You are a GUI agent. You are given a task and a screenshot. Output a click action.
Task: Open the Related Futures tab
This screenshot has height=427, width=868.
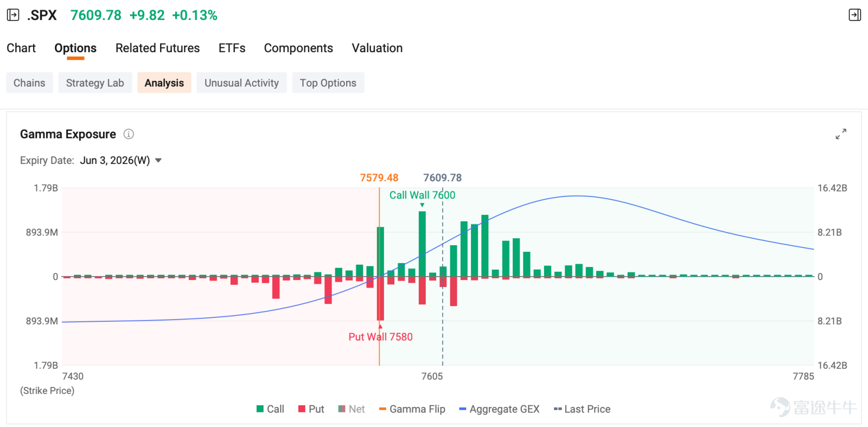click(157, 48)
